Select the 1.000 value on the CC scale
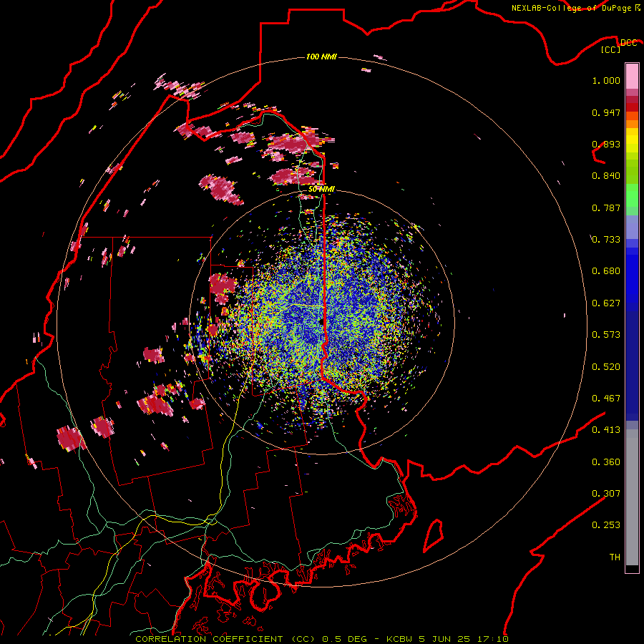 point(606,80)
